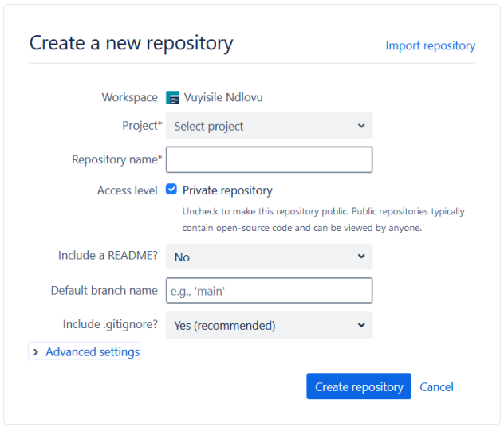Viewport: 504px width, 431px height.
Task: Click the Create repository button
Action: point(359,386)
